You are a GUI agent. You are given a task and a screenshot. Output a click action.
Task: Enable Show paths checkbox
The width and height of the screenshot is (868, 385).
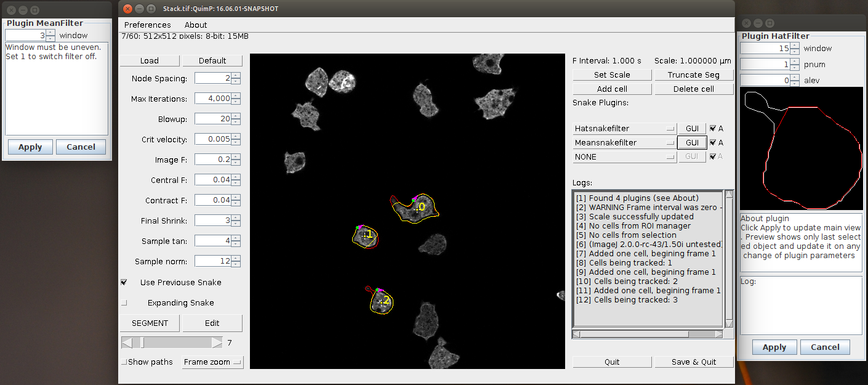click(124, 362)
